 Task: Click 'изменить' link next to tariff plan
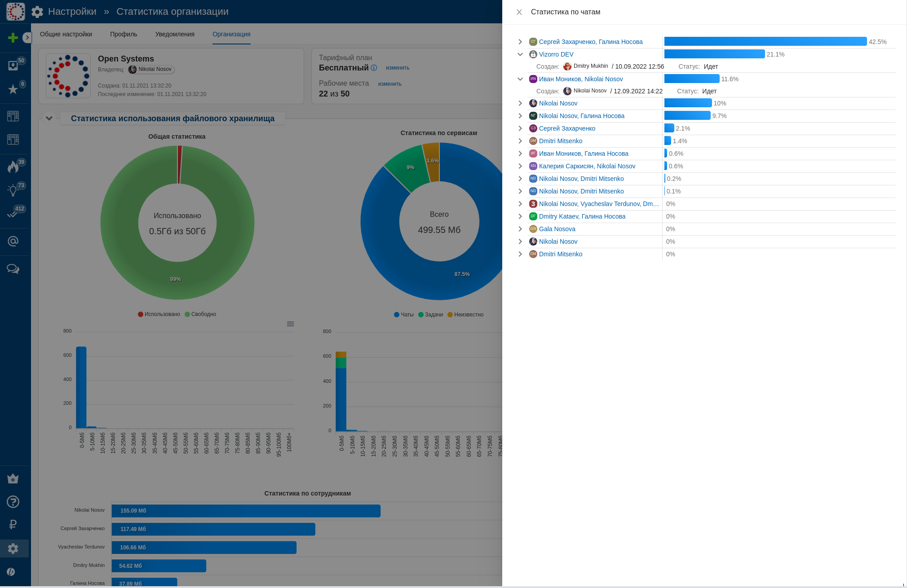point(397,68)
